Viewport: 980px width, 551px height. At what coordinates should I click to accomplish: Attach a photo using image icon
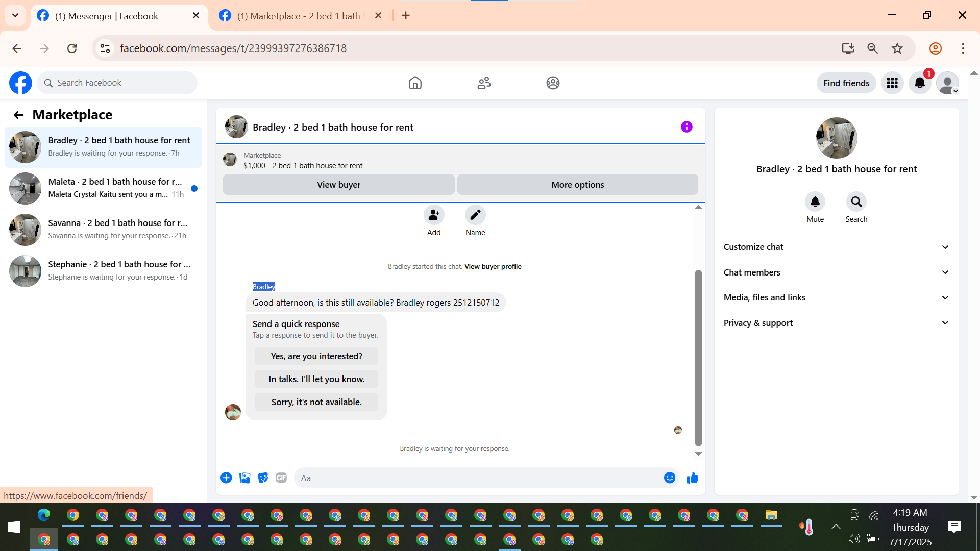[x=245, y=478]
